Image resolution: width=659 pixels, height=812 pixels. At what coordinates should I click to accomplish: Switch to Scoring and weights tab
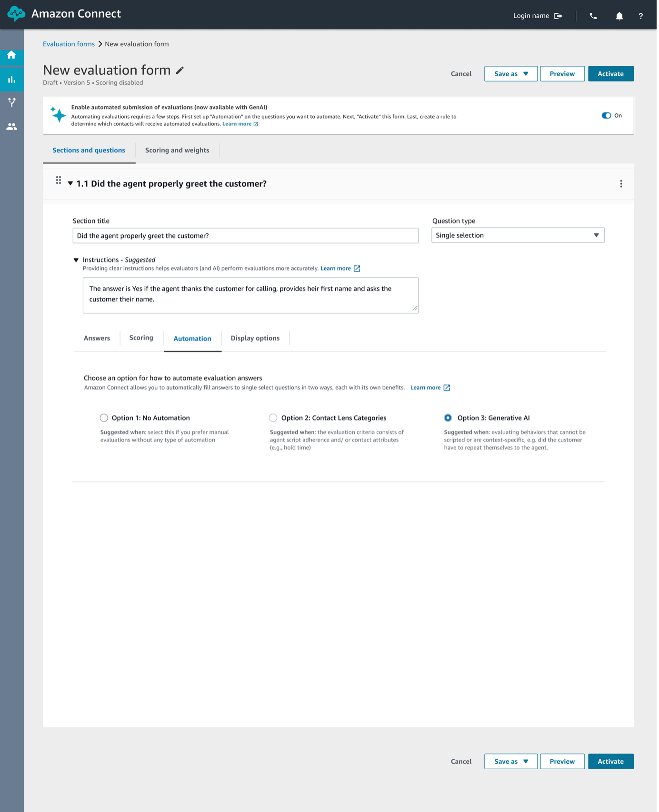click(178, 151)
